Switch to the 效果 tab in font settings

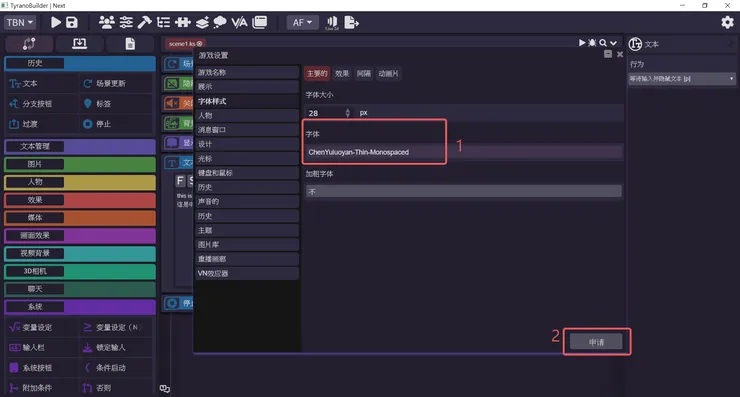[342, 74]
